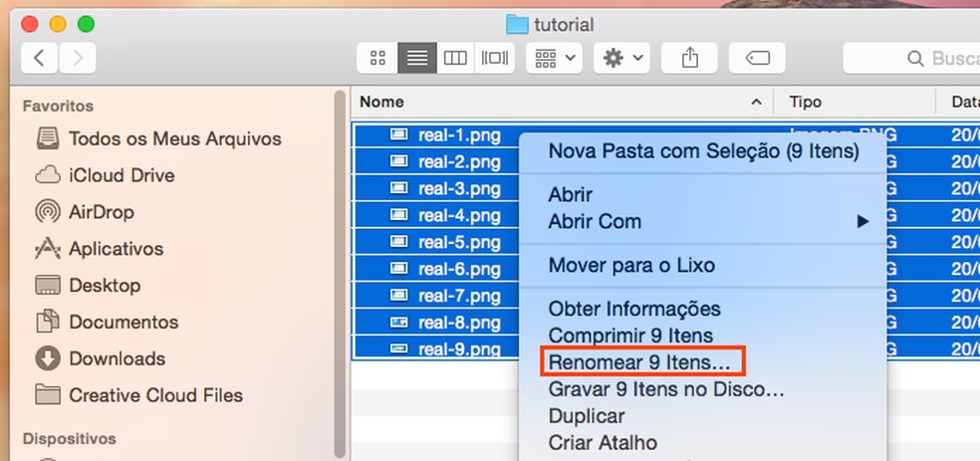Open the gear Action dropdown menu
The image size is (980, 461).
coord(623,58)
